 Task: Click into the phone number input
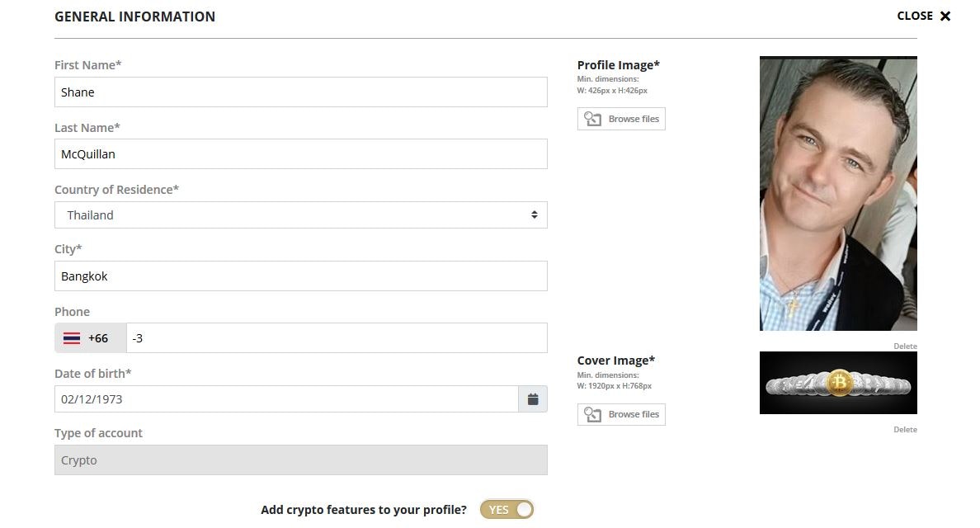click(x=337, y=338)
